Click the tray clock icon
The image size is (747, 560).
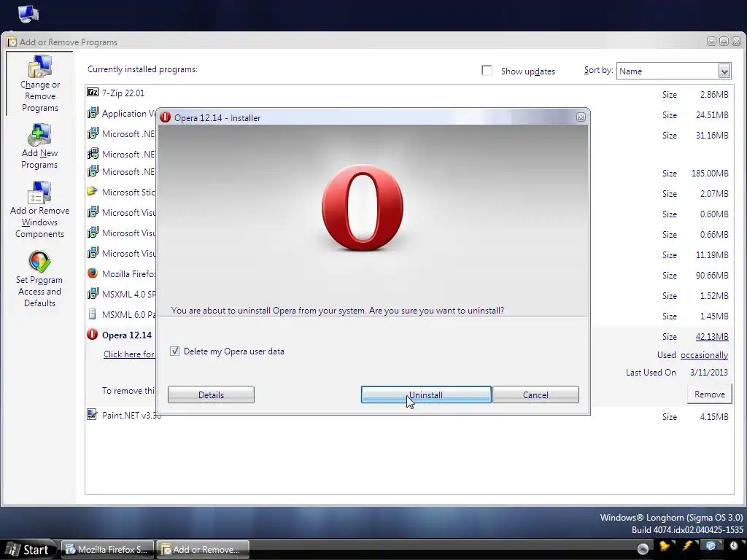[734, 547]
